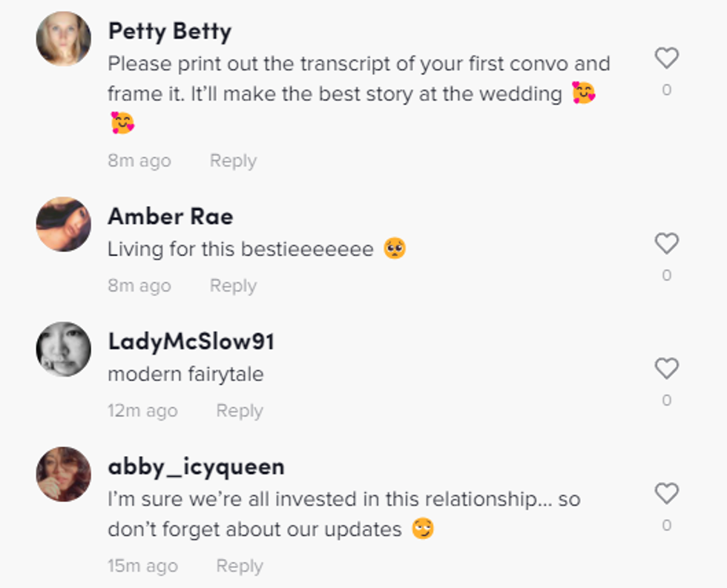Open Amber Rae's profile picture

(63, 224)
